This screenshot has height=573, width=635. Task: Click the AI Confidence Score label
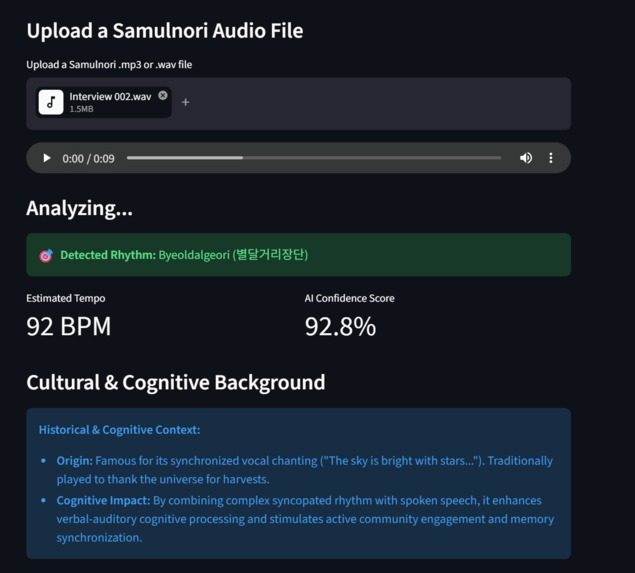(x=349, y=298)
